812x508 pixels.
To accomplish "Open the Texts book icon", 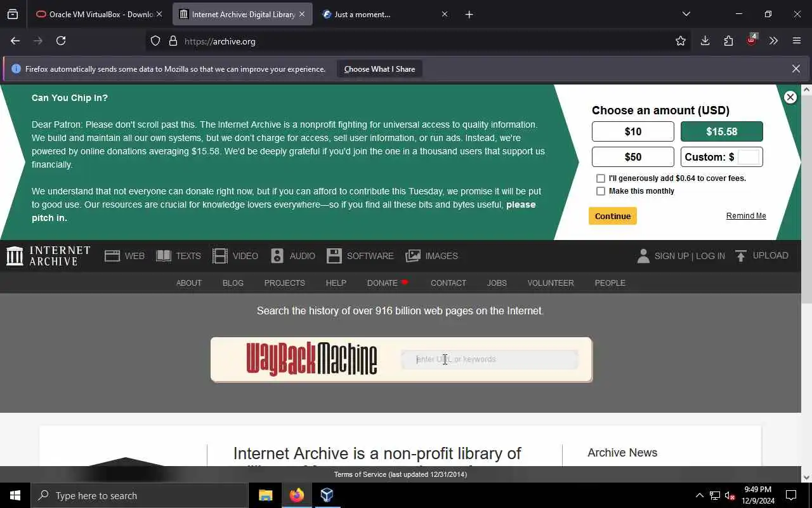I will (164, 256).
